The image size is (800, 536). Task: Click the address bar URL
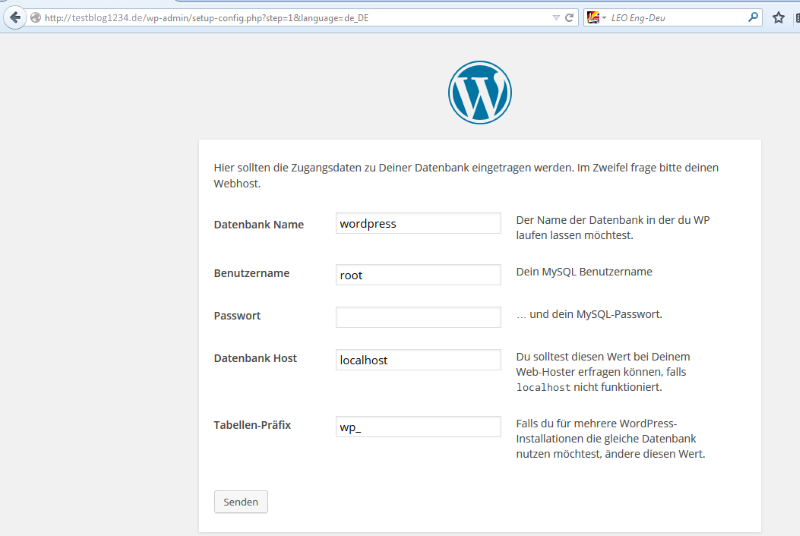206,18
